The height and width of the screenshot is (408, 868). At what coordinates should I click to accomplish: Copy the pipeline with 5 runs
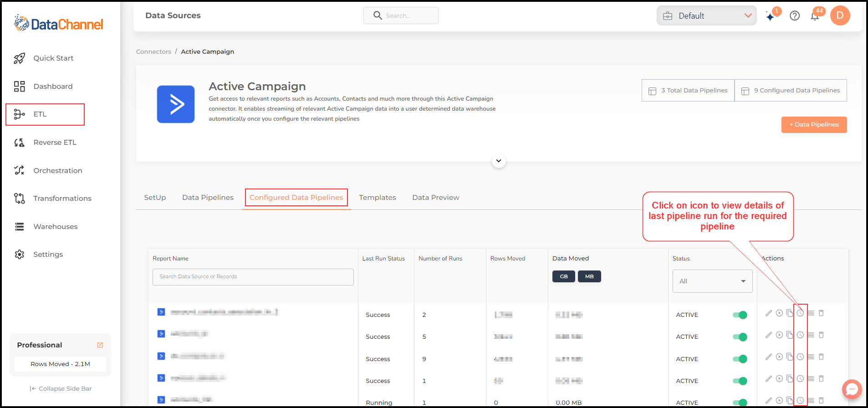[x=790, y=335]
